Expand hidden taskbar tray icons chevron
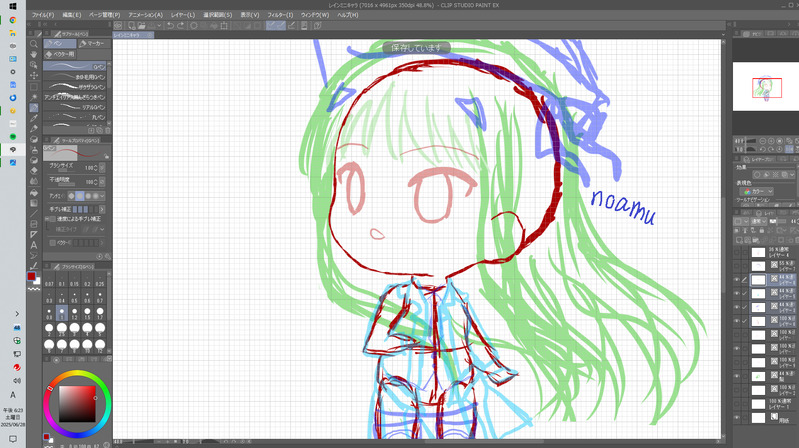This screenshot has height=448, width=799. (x=17, y=314)
